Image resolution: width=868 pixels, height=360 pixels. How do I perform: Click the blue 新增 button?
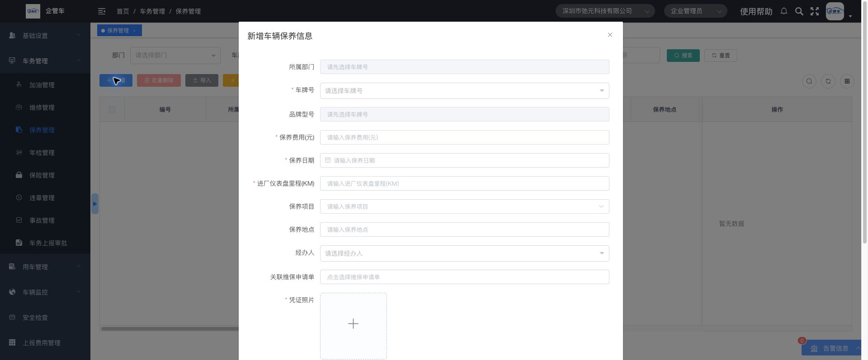[x=116, y=80]
